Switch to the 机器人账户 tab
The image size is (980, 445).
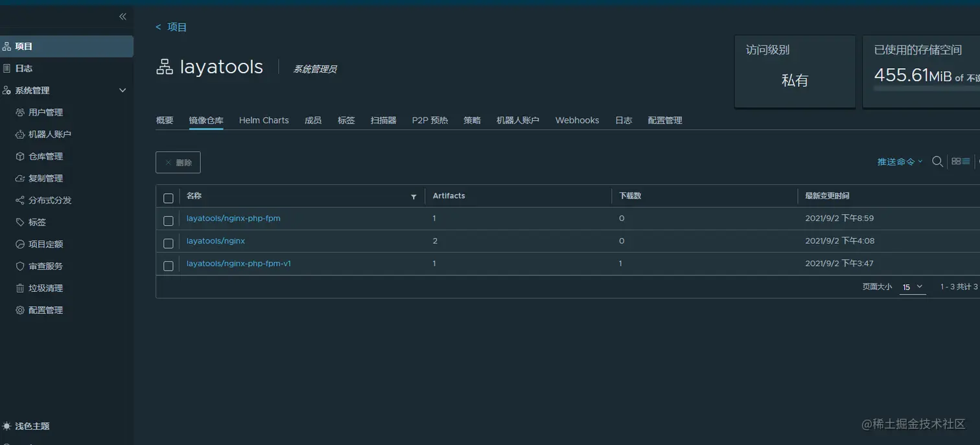(518, 121)
